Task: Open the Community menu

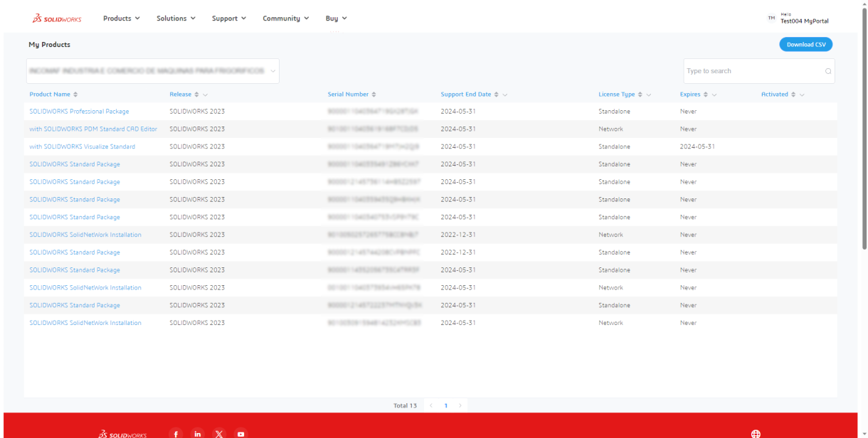Action: [x=286, y=18]
